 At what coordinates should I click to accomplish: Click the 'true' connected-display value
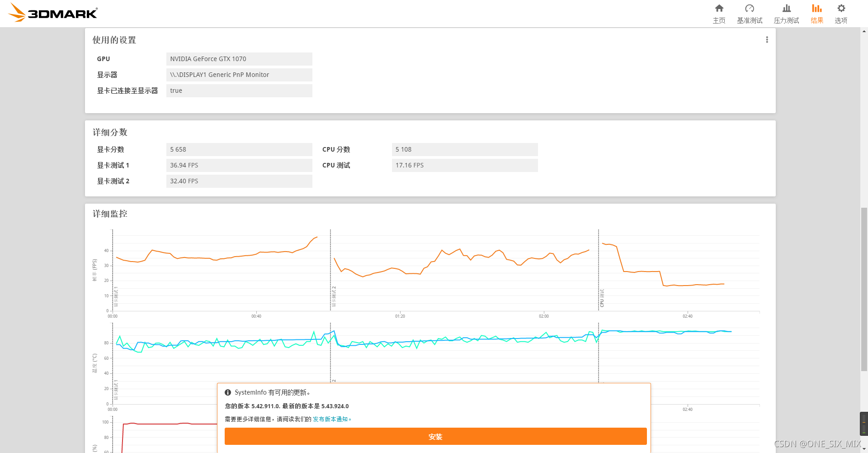click(x=239, y=91)
